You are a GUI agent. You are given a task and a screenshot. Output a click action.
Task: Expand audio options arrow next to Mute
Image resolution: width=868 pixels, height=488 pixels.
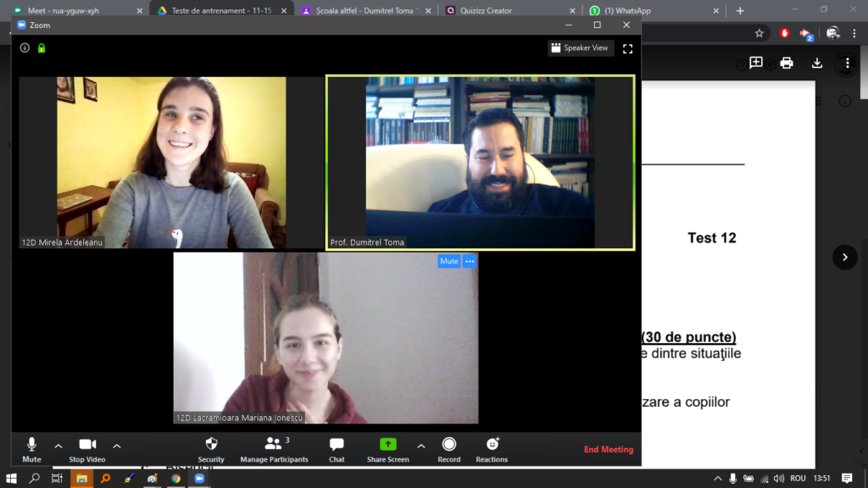point(58,446)
